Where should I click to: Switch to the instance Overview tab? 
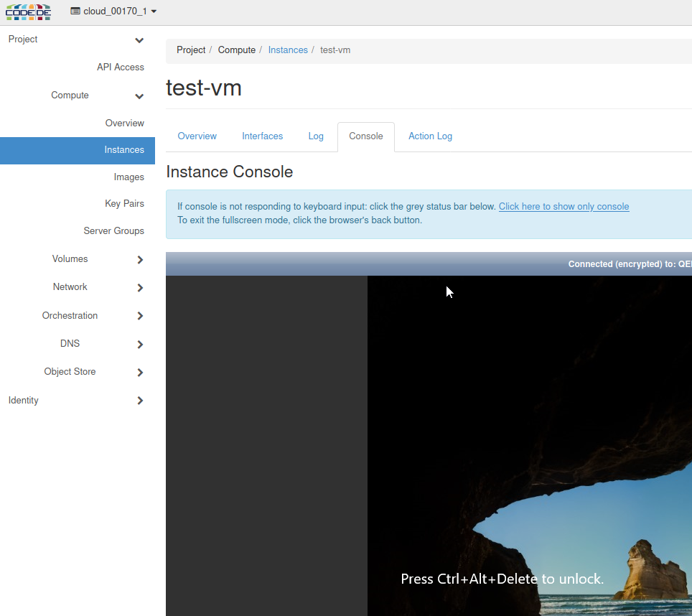(x=197, y=136)
